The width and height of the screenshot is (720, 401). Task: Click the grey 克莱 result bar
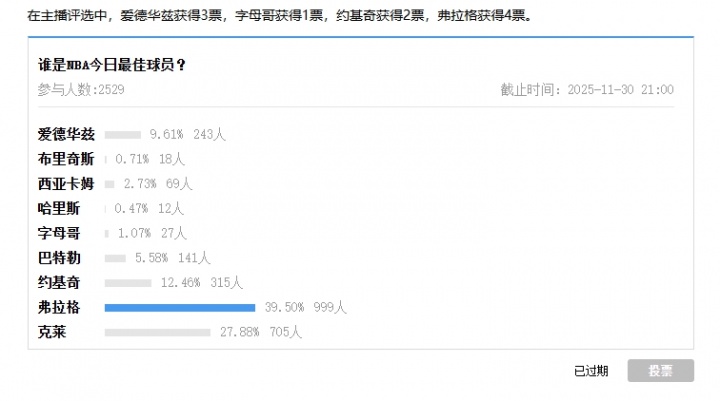coord(158,332)
